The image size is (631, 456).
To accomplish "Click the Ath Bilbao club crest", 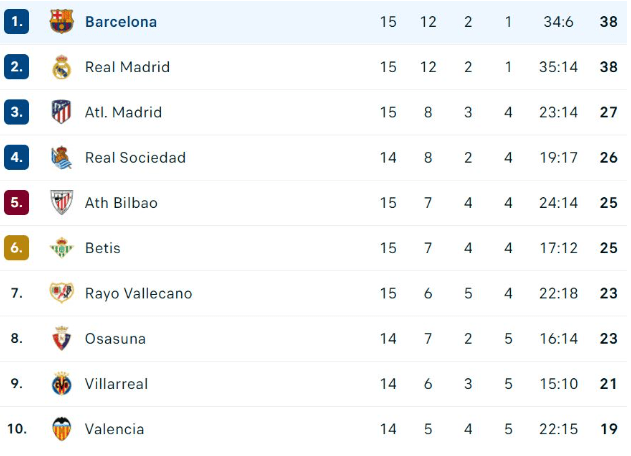I will 61,202.
